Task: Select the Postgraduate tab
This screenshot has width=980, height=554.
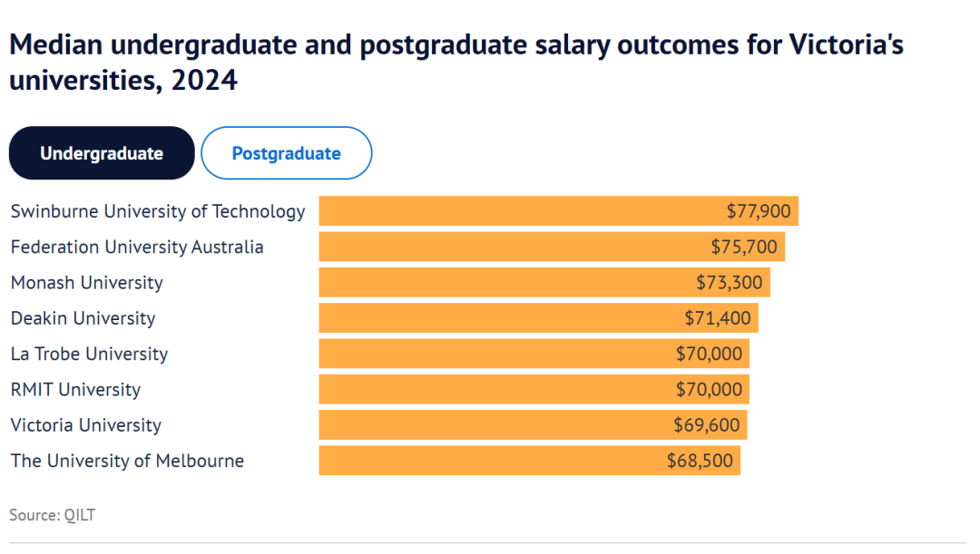Action: 286,153
